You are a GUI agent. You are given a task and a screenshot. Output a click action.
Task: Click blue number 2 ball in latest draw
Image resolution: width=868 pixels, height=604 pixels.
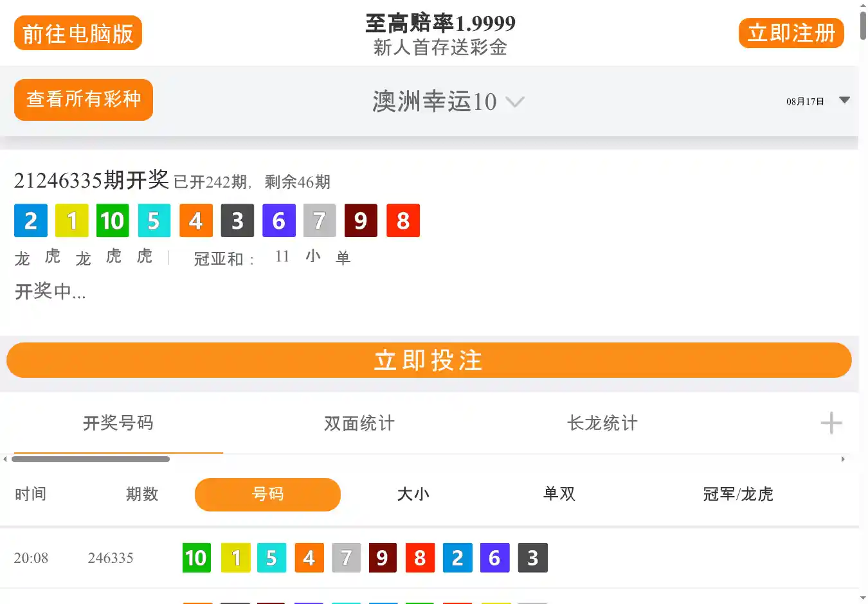31,220
